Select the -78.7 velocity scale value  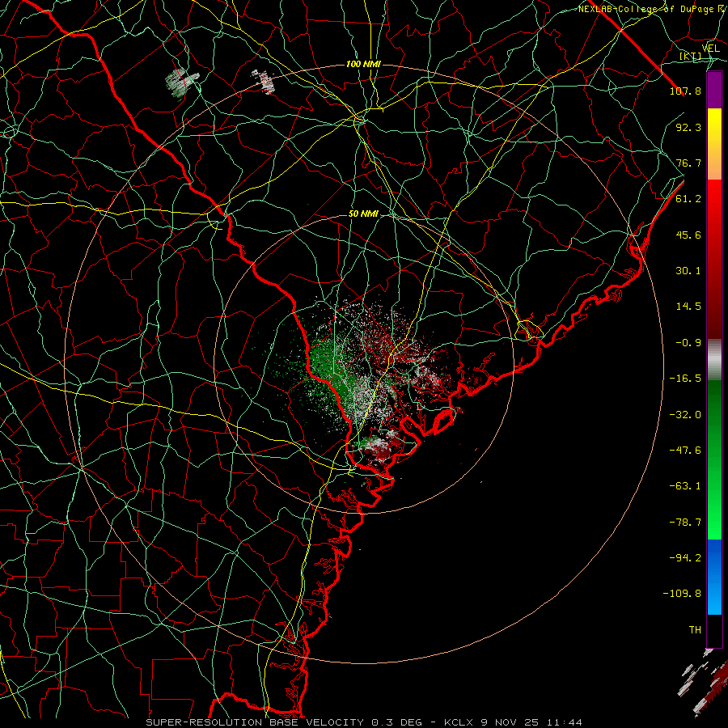click(x=685, y=523)
